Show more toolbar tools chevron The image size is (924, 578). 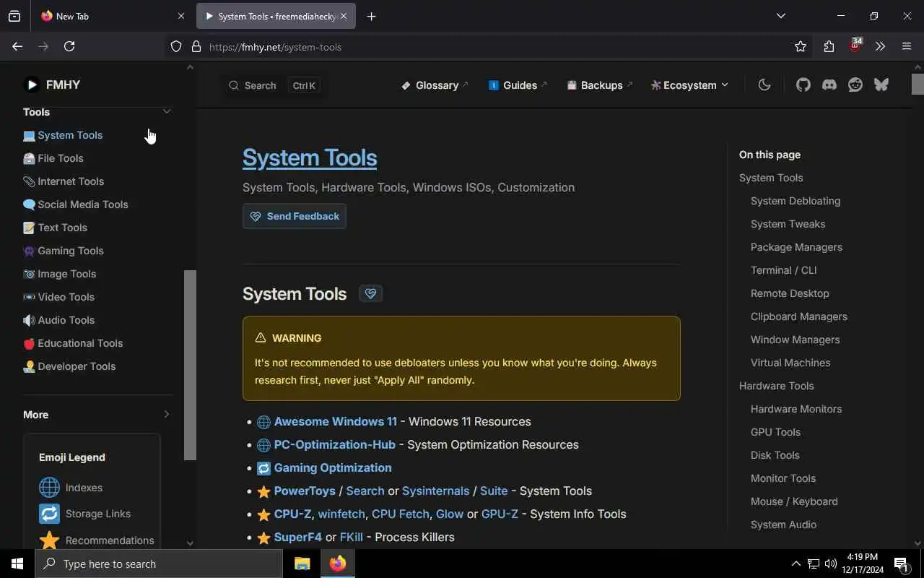pos(880,46)
